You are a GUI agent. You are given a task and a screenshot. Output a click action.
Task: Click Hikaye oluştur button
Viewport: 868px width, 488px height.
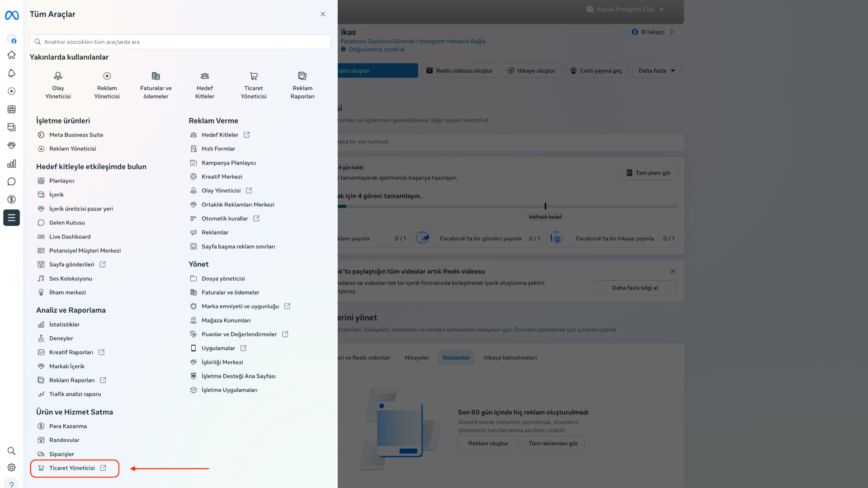[x=532, y=70]
